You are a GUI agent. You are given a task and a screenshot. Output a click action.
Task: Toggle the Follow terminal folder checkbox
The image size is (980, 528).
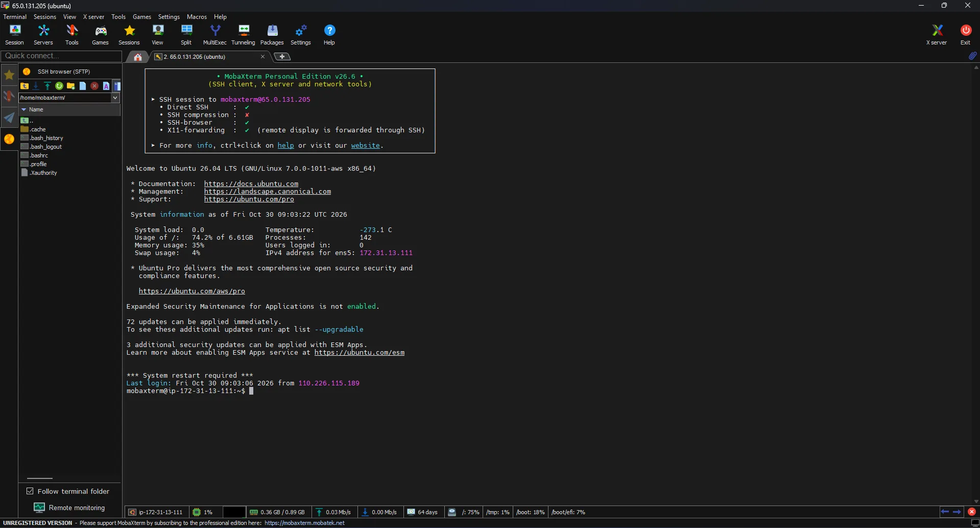click(30, 491)
